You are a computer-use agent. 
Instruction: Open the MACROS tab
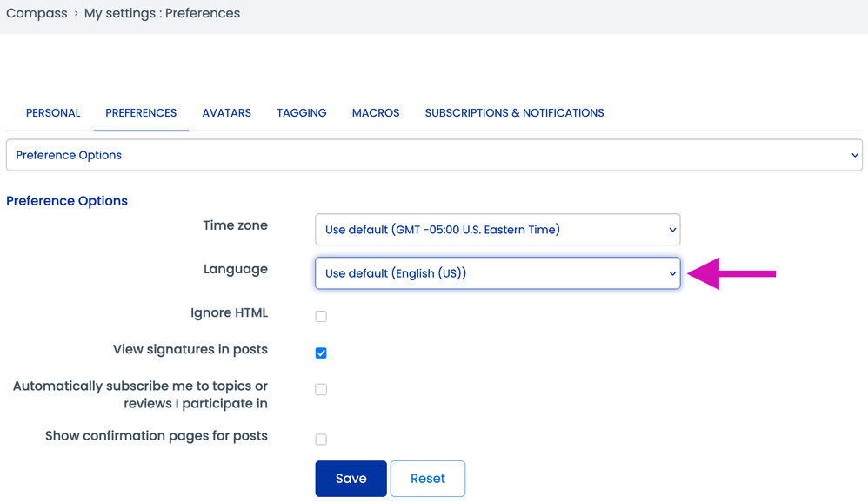376,112
